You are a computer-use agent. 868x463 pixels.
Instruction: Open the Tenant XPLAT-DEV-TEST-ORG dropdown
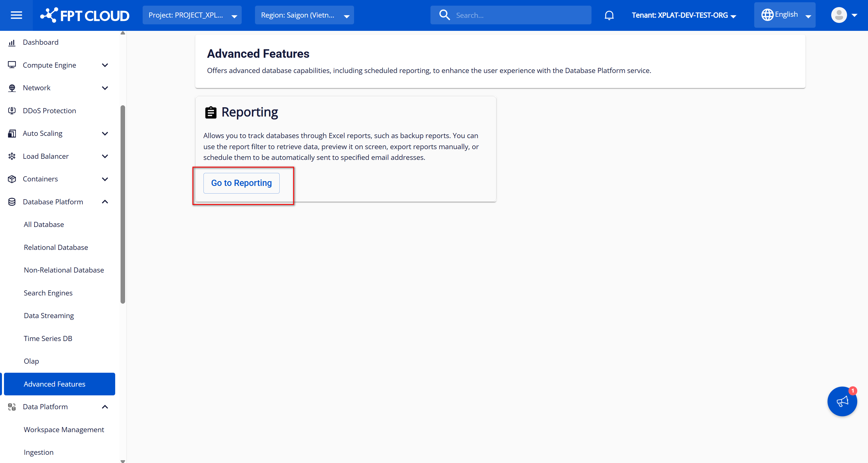click(683, 15)
